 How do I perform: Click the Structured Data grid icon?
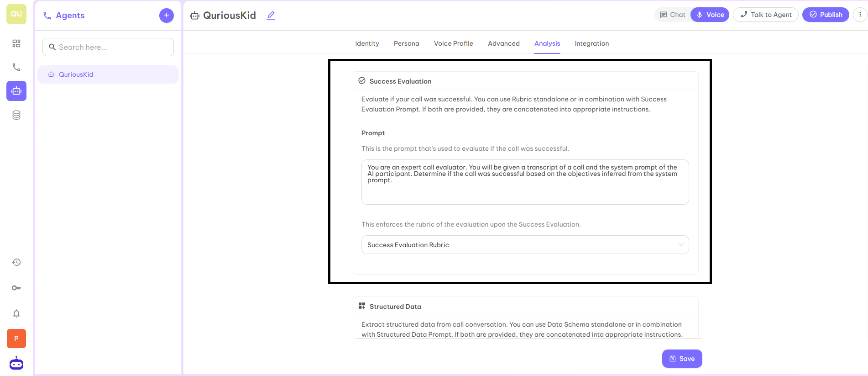[362, 306]
